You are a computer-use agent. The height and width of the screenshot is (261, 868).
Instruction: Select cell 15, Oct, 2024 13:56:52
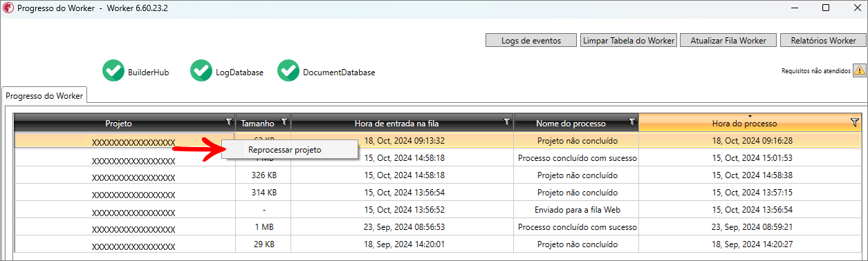(403, 209)
